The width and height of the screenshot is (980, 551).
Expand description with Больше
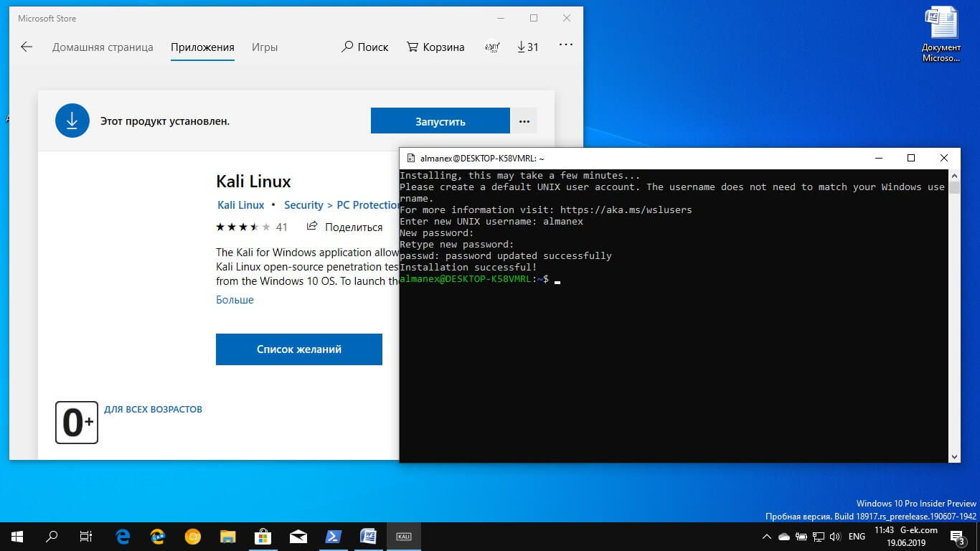(x=235, y=300)
